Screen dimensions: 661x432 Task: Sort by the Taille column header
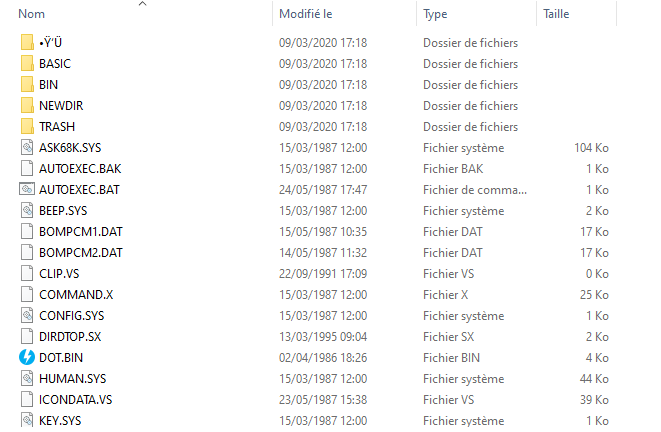coord(556,14)
